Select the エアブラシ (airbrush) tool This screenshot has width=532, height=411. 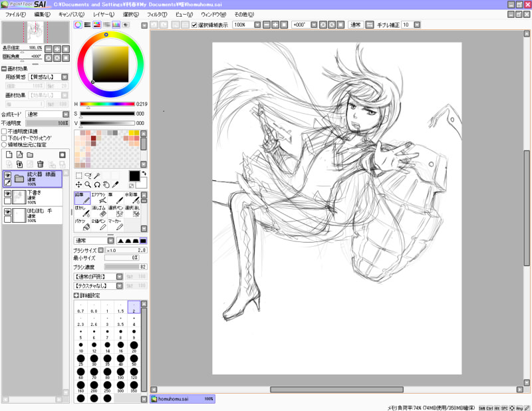99,198
